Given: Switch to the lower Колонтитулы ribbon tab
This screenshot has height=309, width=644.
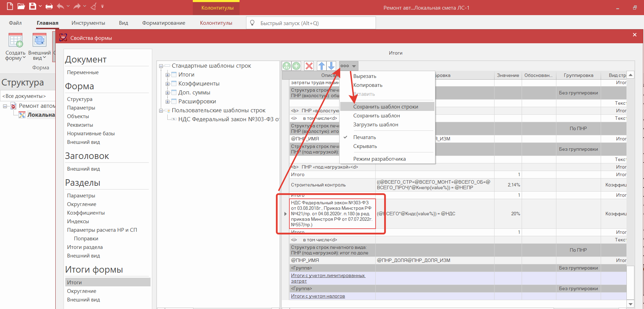Looking at the screenshot, I should pos(216,23).
